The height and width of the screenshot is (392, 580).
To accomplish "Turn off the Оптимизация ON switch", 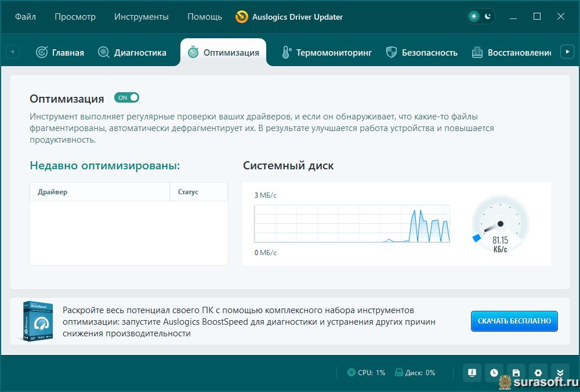I will click(x=126, y=97).
